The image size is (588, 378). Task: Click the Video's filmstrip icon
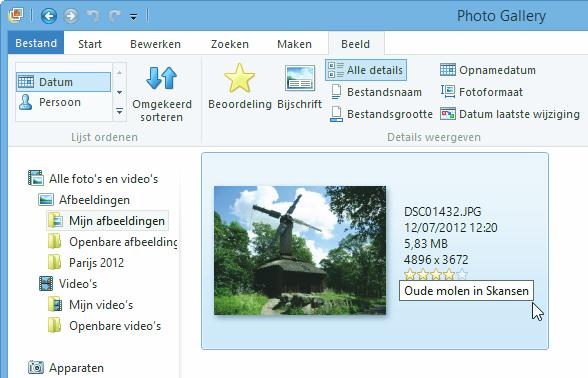pos(46,284)
